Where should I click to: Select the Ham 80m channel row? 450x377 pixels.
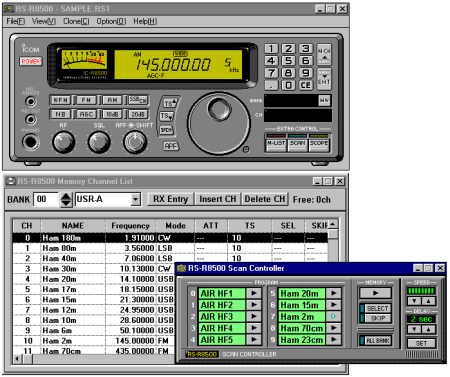click(170, 248)
